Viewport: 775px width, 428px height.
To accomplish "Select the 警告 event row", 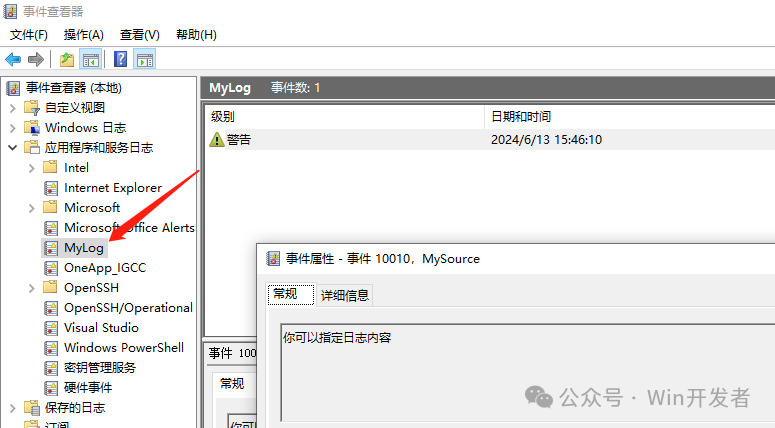I will [239, 140].
